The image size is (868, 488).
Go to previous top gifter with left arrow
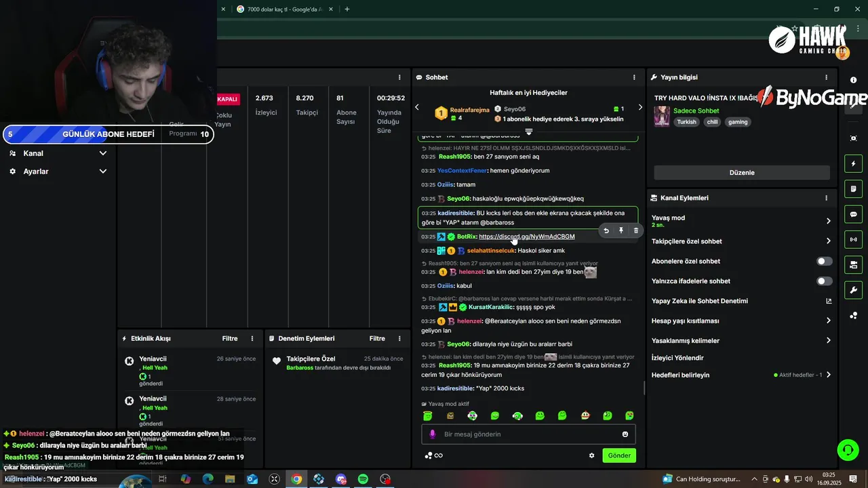point(417,108)
